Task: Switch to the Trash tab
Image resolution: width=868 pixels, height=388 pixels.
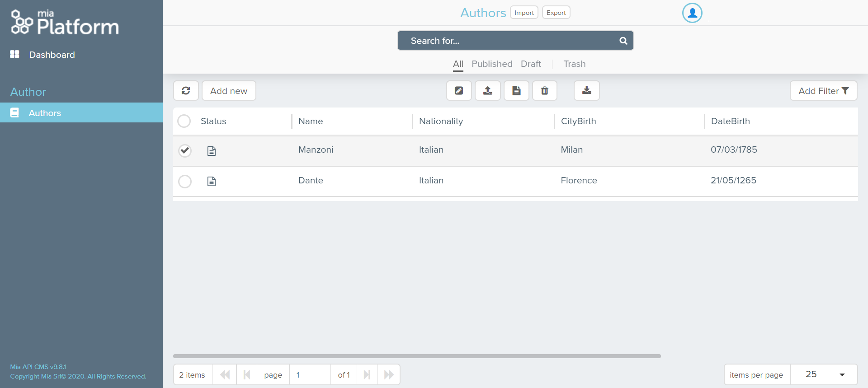Action: coord(574,64)
